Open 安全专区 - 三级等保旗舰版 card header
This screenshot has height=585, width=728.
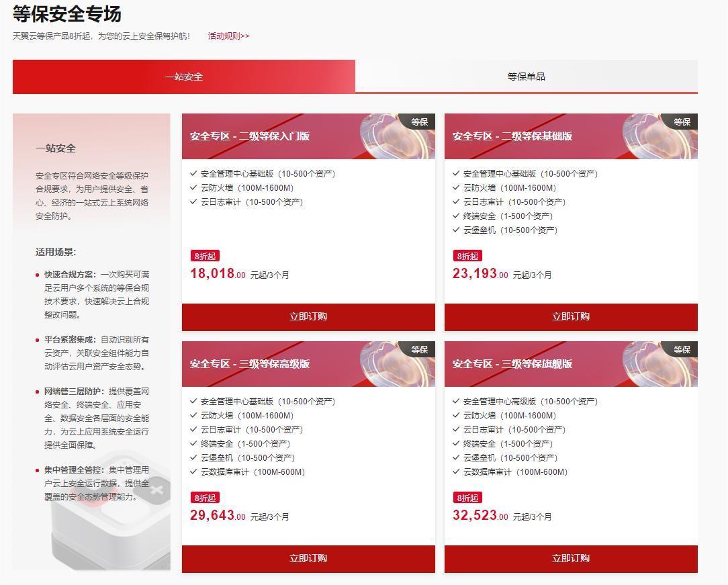coord(571,363)
